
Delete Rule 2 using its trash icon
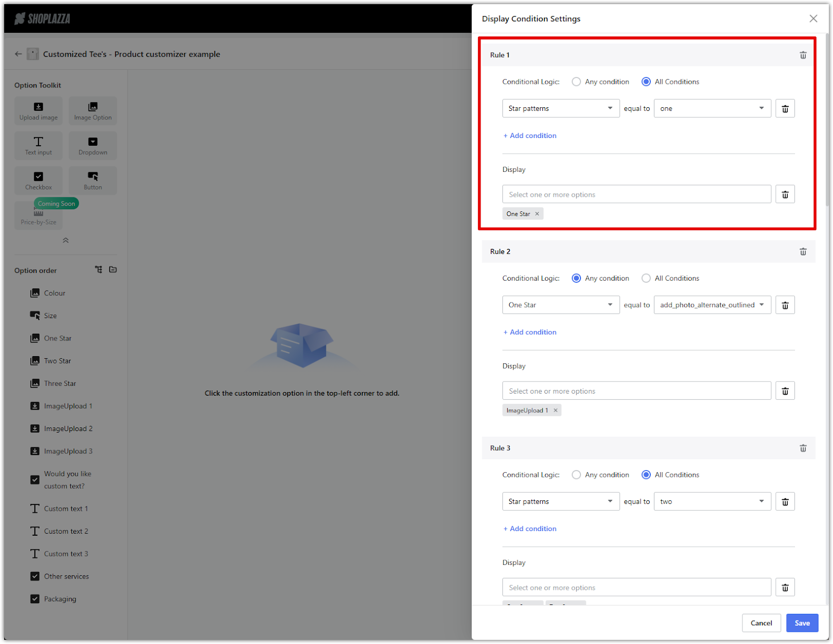click(x=803, y=251)
